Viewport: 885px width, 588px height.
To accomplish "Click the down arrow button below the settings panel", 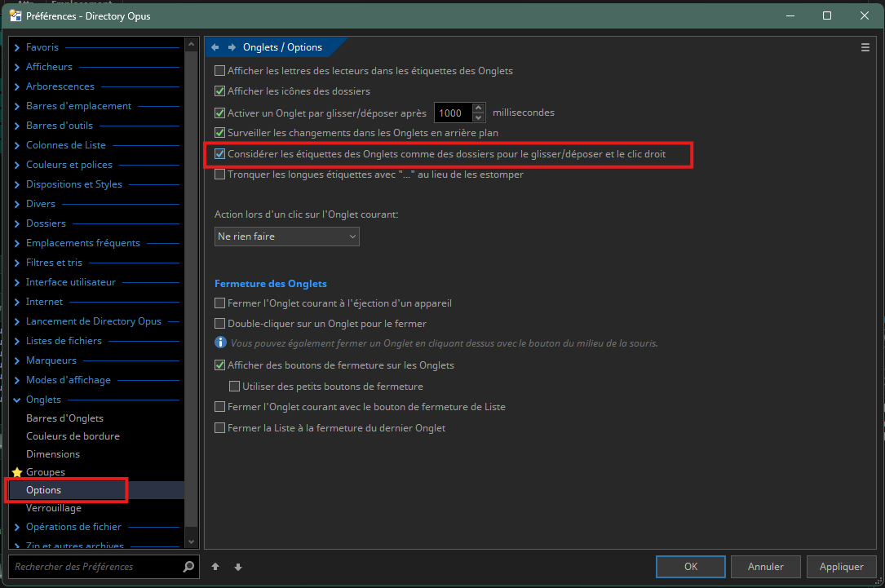I will point(238,567).
